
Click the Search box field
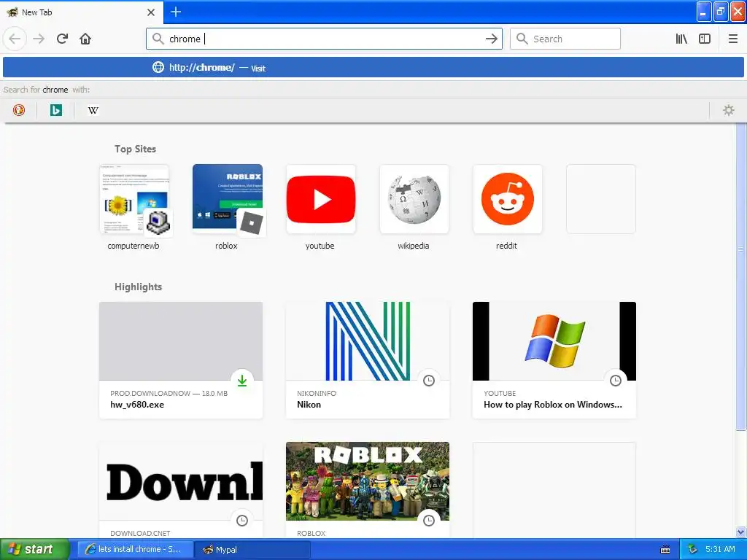565,39
